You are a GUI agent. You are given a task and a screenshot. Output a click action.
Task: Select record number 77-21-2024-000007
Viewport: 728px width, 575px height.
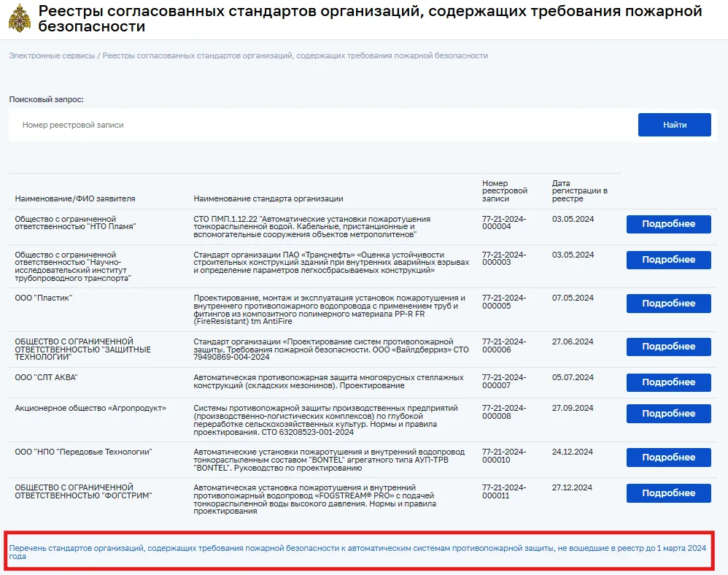[504, 382]
